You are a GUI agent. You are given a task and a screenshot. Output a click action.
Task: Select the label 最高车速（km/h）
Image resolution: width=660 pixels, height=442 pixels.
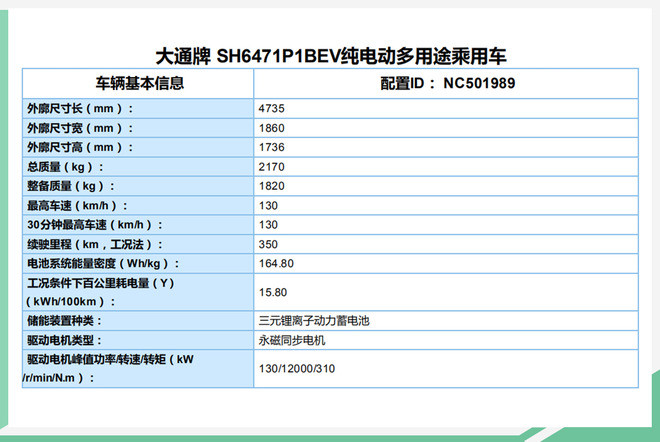point(77,205)
